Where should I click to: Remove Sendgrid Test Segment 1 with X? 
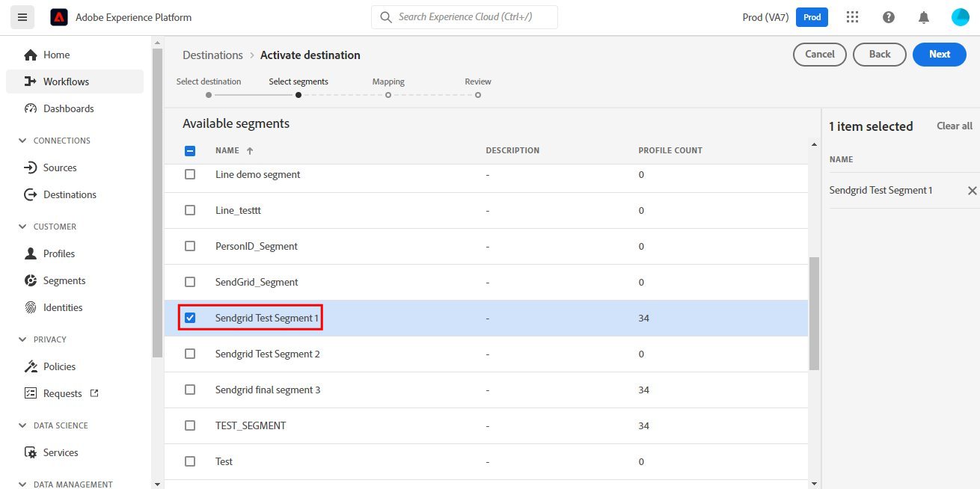coord(972,191)
